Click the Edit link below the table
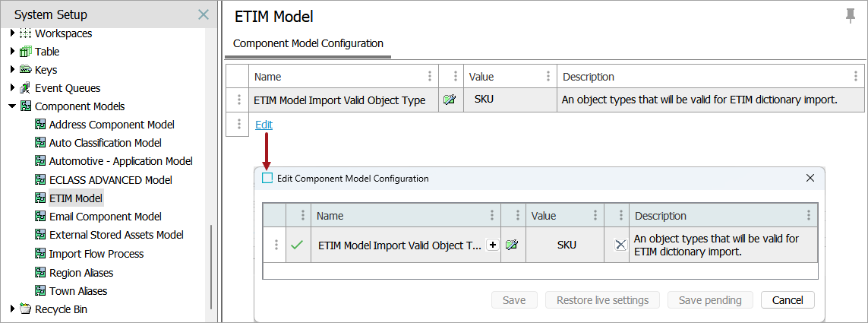Viewport: 868px width, 323px height. 264,125
